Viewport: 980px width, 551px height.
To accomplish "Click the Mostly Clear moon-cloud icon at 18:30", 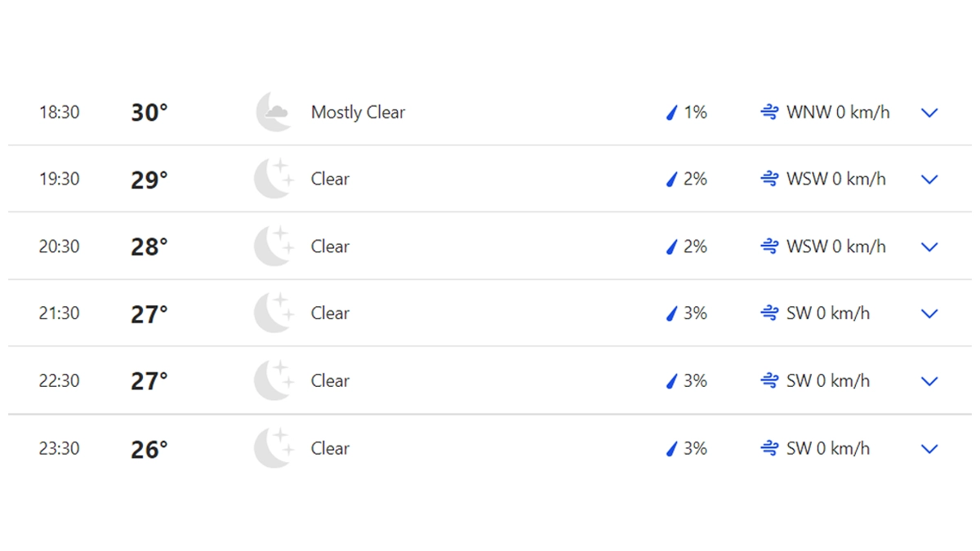I will click(274, 112).
